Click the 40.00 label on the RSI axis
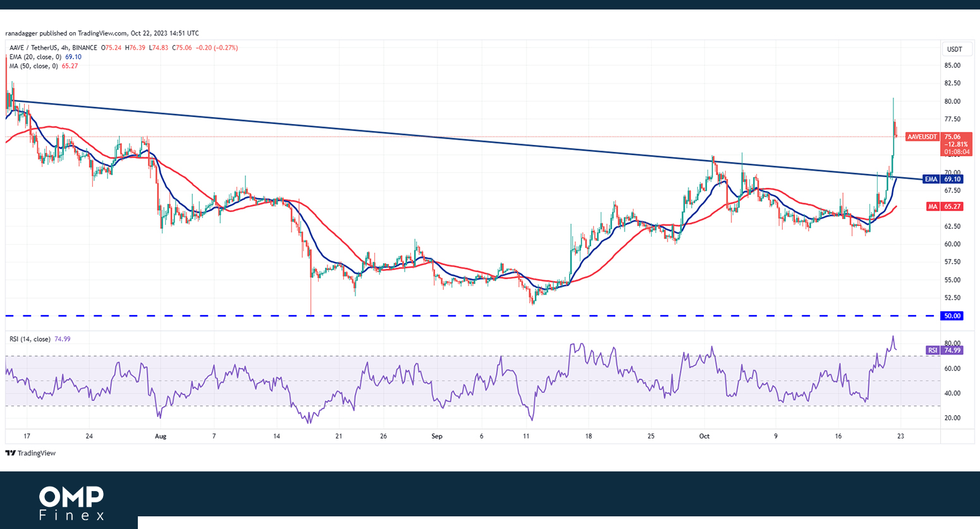The height and width of the screenshot is (529, 980). pos(952,393)
